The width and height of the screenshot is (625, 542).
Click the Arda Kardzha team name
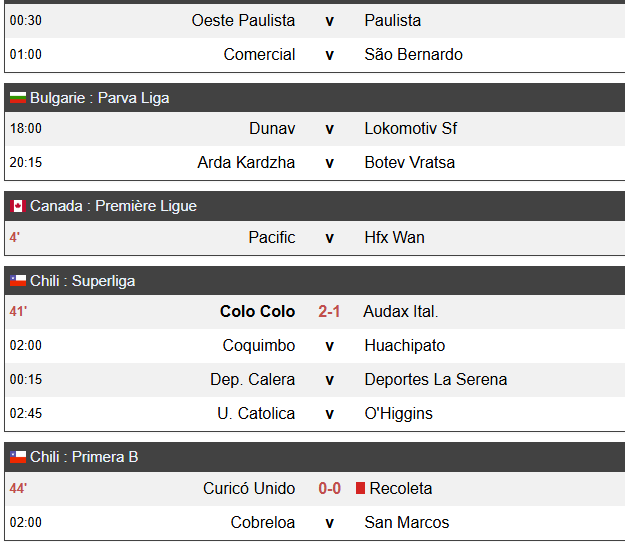pos(246,163)
